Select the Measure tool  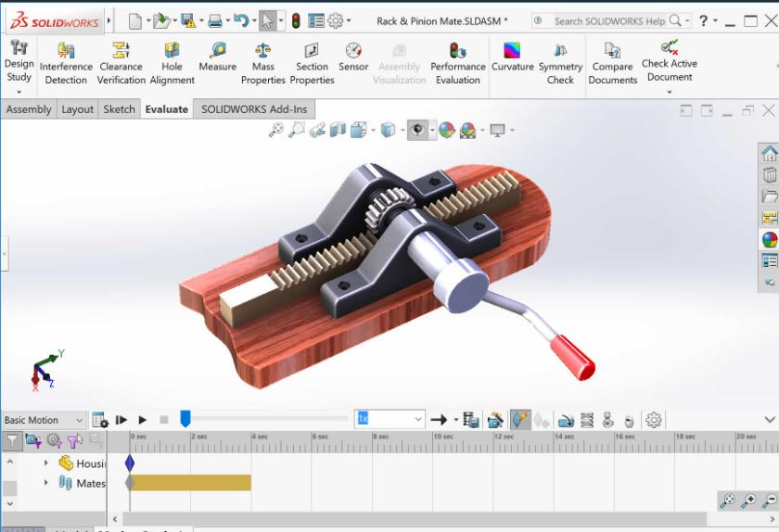pos(218,57)
